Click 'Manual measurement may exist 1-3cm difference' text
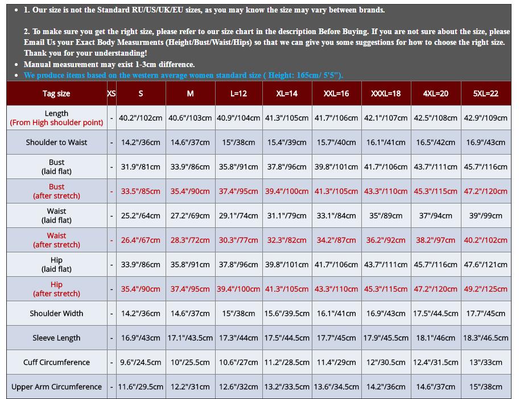 (x=109, y=65)
